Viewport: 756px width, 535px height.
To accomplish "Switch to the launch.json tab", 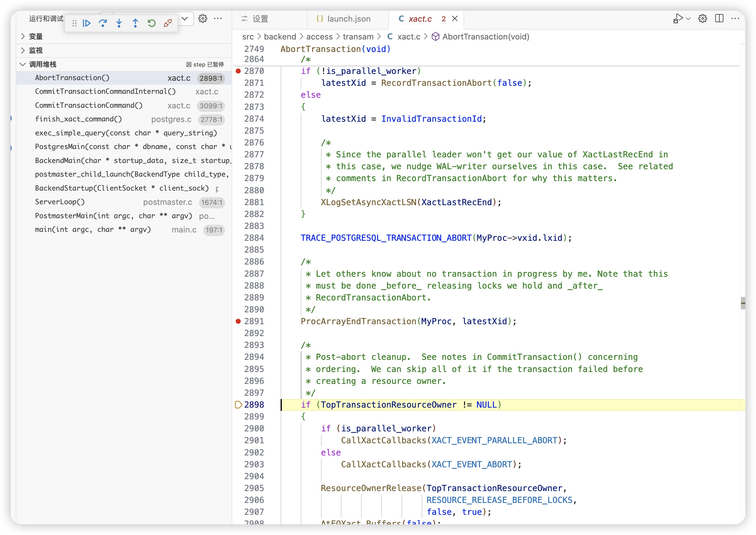I will 348,19.
